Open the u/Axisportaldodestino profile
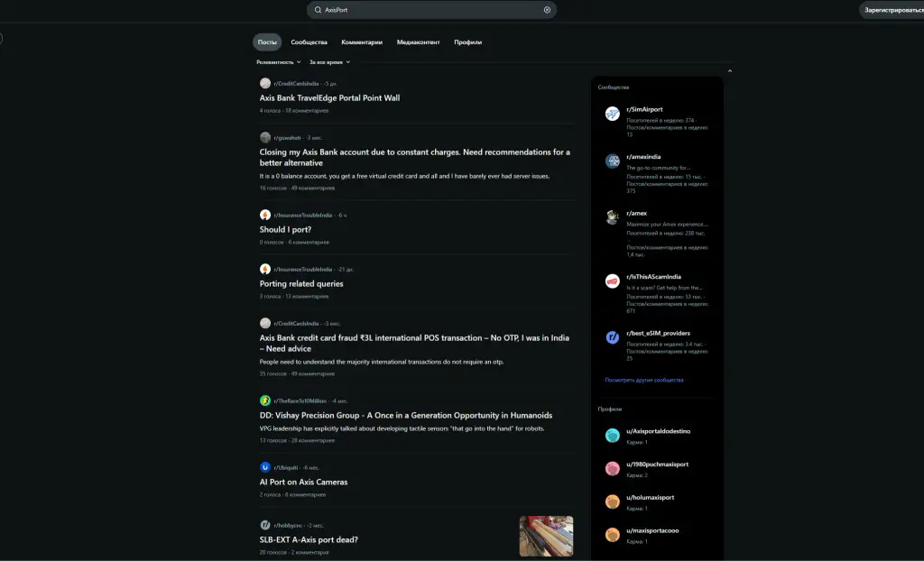The width and height of the screenshot is (924, 561). pos(658,431)
